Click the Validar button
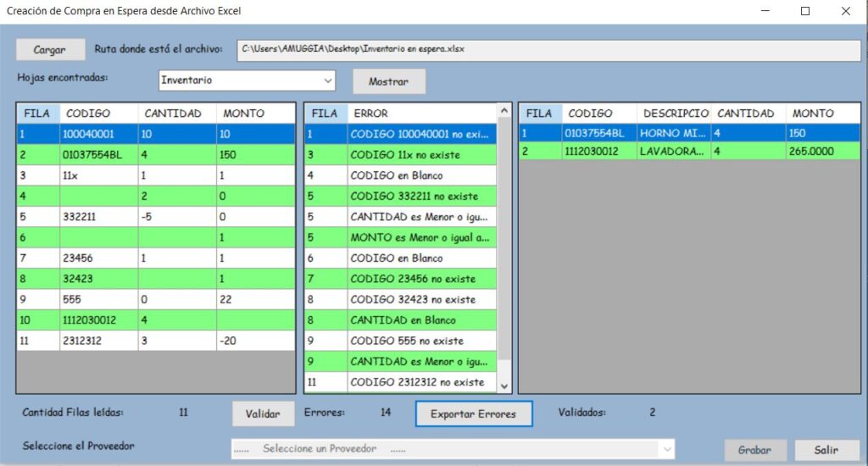This screenshot has width=868, height=466. click(x=263, y=413)
